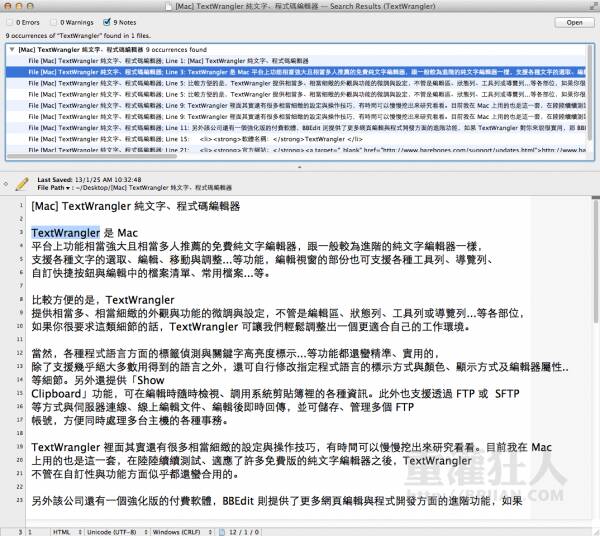Click 'Show' text on line 14
The height and width of the screenshot is (536, 600).
click(151, 380)
